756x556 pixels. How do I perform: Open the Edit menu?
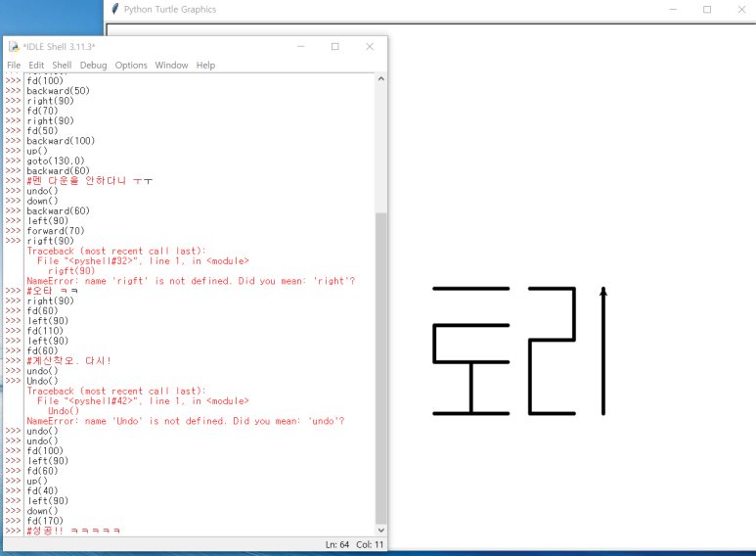pos(36,66)
